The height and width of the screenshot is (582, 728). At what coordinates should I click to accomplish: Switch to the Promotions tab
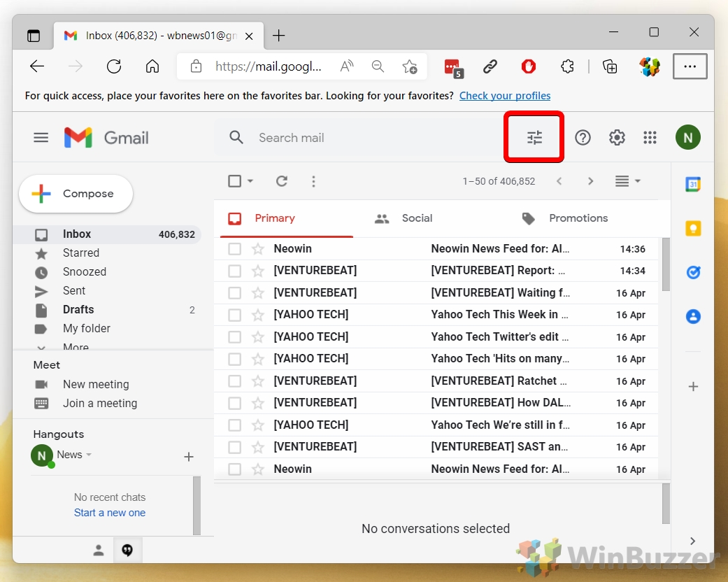tap(578, 218)
